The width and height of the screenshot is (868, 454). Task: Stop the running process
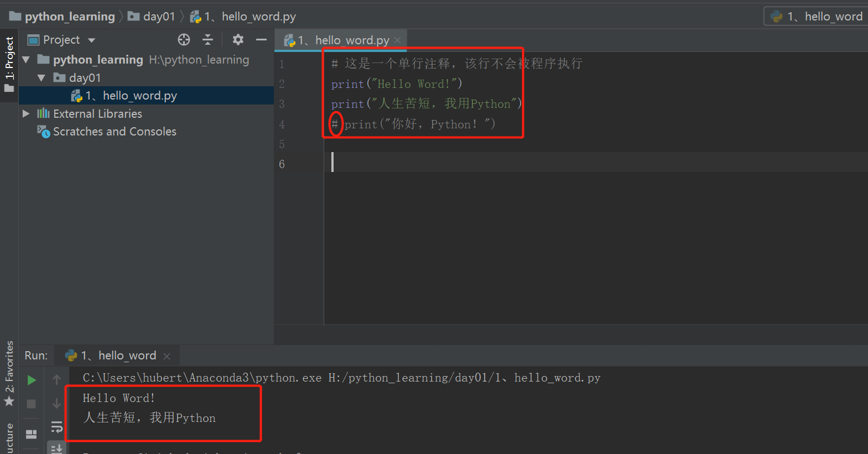click(x=32, y=404)
